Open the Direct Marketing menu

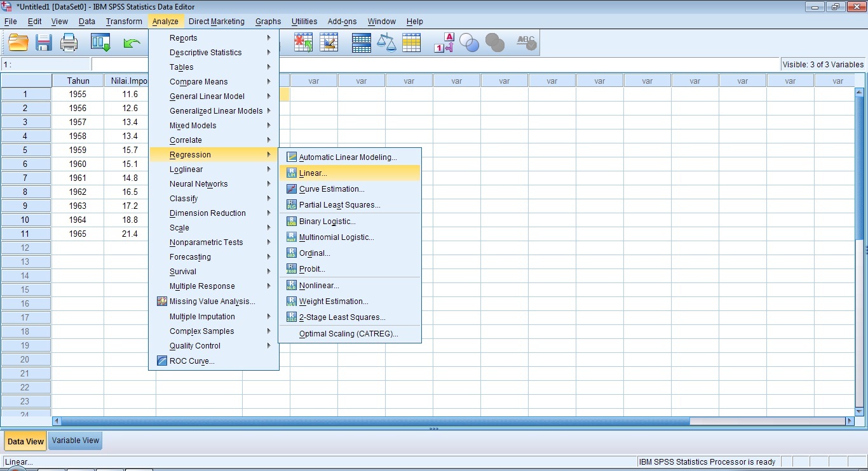pyautogui.click(x=217, y=21)
